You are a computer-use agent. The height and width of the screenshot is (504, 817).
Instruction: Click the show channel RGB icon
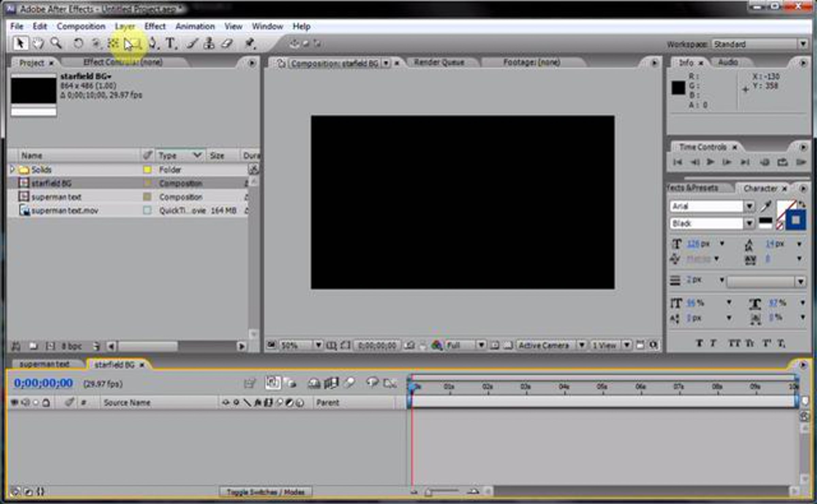click(x=437, y=345)
